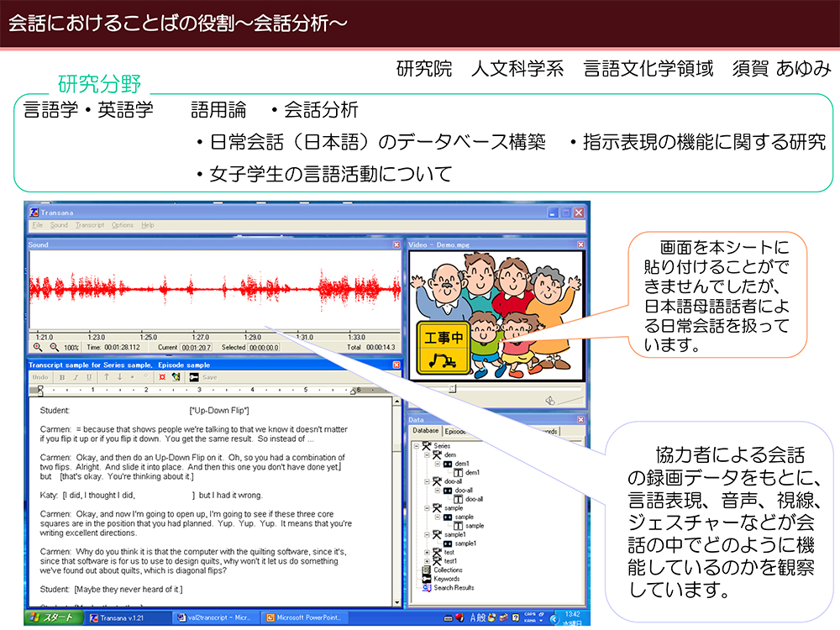
Task: Collapse the sample1 series node
Action: coord(427,534)
